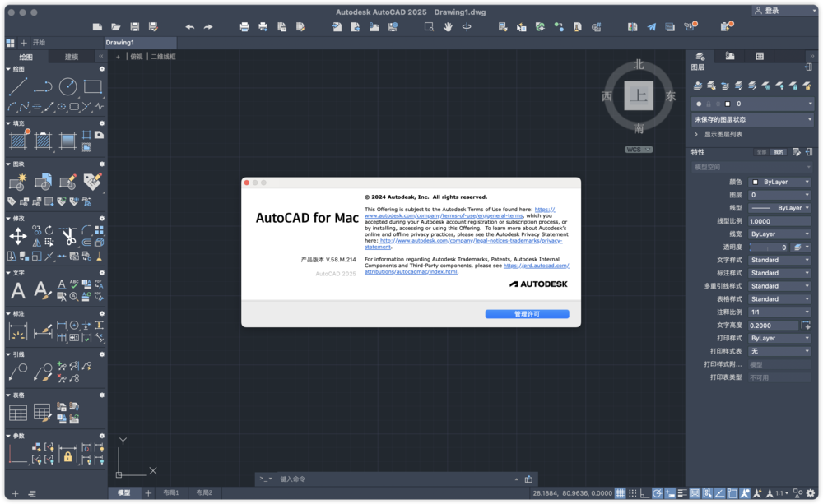Viewport: 823px width, 504px height.
Task: Click the layer 0 white color swatch
Action: (x=728, y=104)
